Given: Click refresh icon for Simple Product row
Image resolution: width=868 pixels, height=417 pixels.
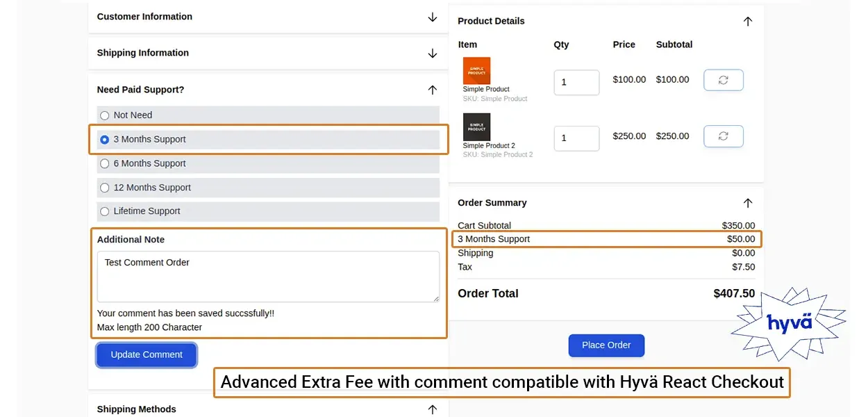Looking at the screenshot, I should pos(723,80).
